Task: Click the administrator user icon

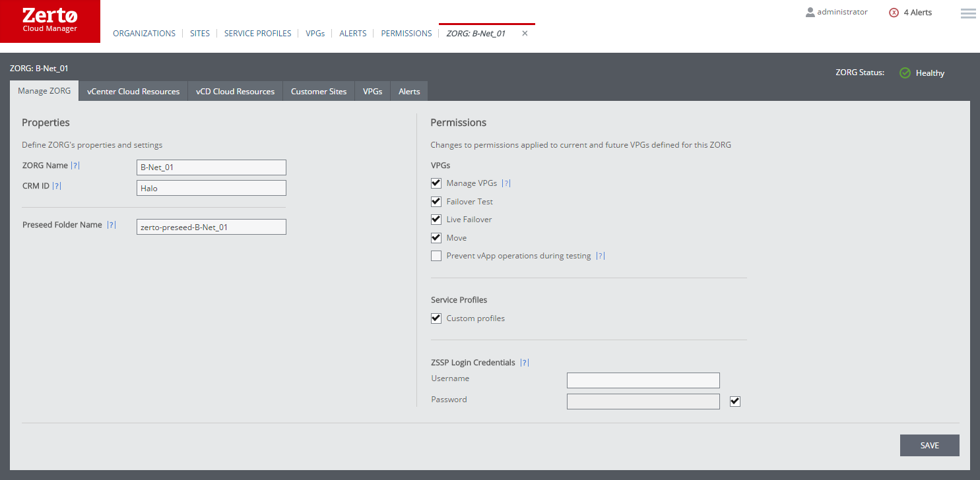Action: (x=810, y=13)
